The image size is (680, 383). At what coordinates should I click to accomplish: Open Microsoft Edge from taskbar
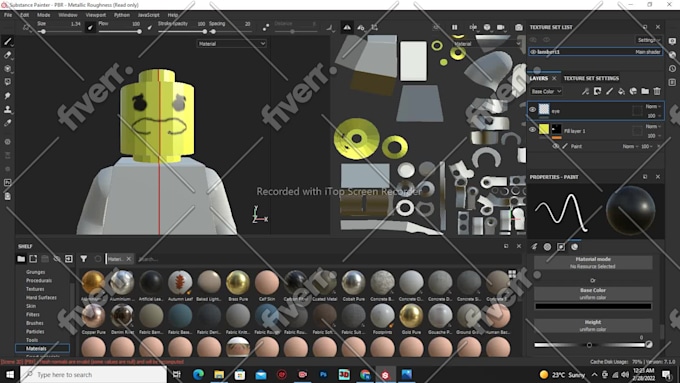click(198, 374)
